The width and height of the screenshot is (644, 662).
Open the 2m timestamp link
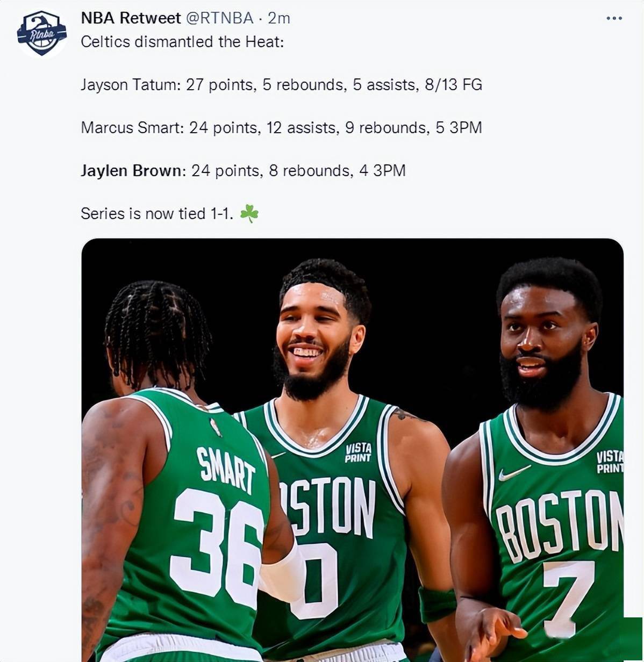tap(279, 18)
